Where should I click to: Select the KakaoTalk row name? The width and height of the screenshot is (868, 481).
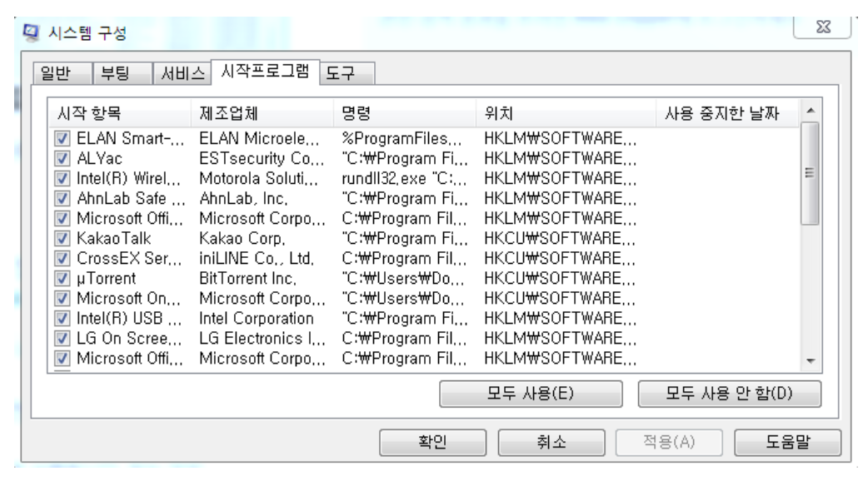pyautogui.click(x=114, y=238)
